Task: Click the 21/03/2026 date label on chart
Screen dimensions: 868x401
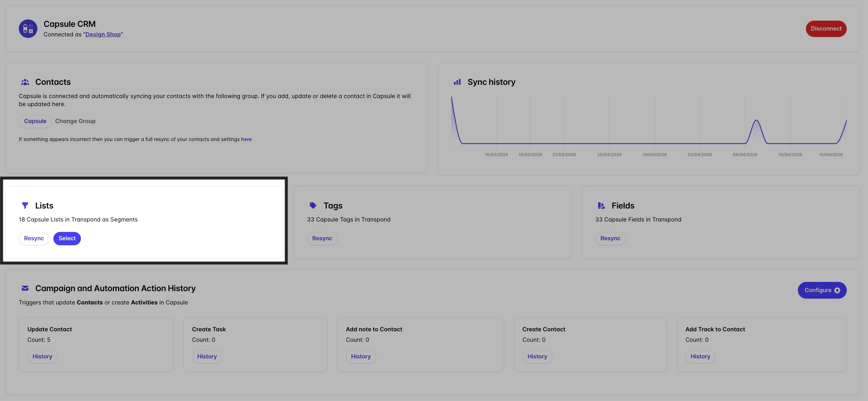Action: pos(564,155)
